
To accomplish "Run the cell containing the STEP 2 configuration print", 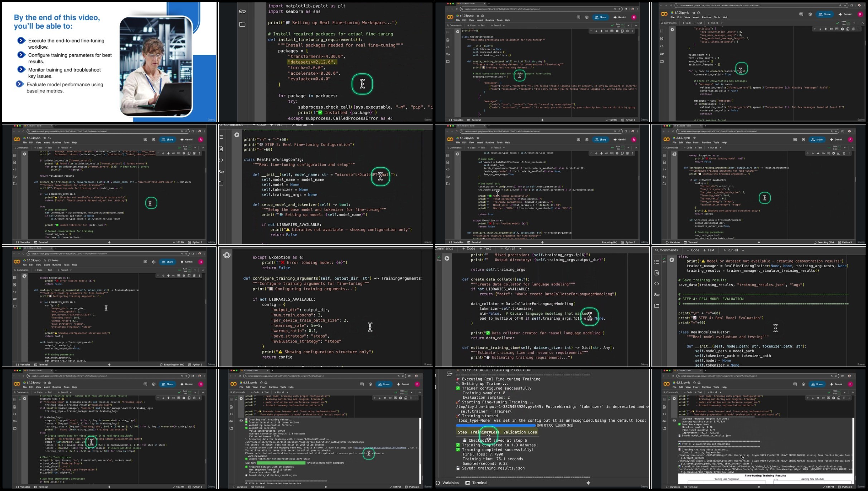I will click(x=237, y=135).
